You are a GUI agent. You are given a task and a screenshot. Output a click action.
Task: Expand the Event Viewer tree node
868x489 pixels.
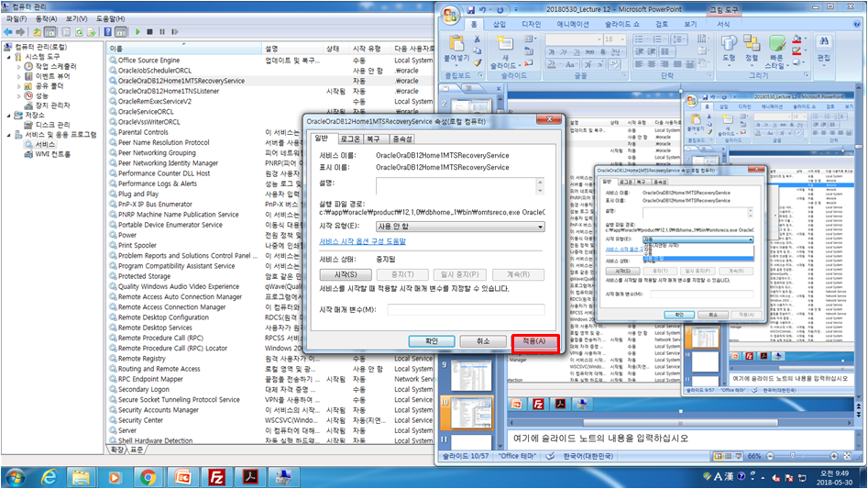[19, 76]
